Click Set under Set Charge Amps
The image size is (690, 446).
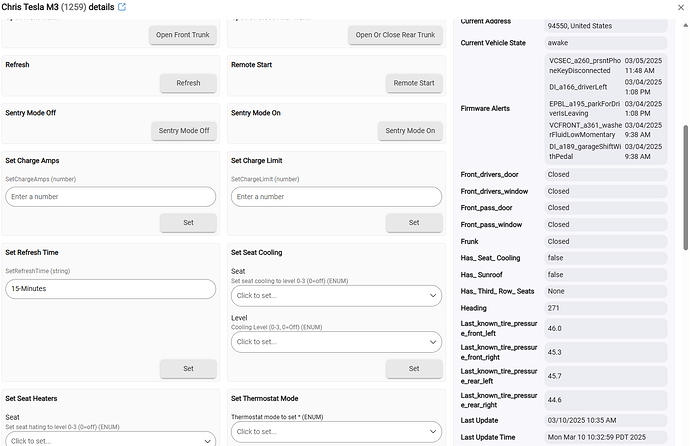[x=188, y=223]
